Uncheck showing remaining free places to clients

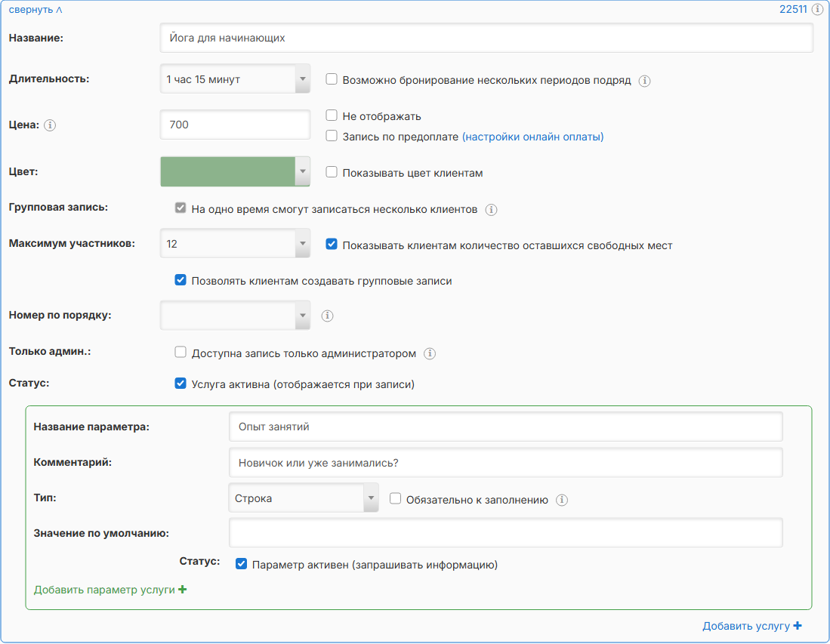point(332,245)
